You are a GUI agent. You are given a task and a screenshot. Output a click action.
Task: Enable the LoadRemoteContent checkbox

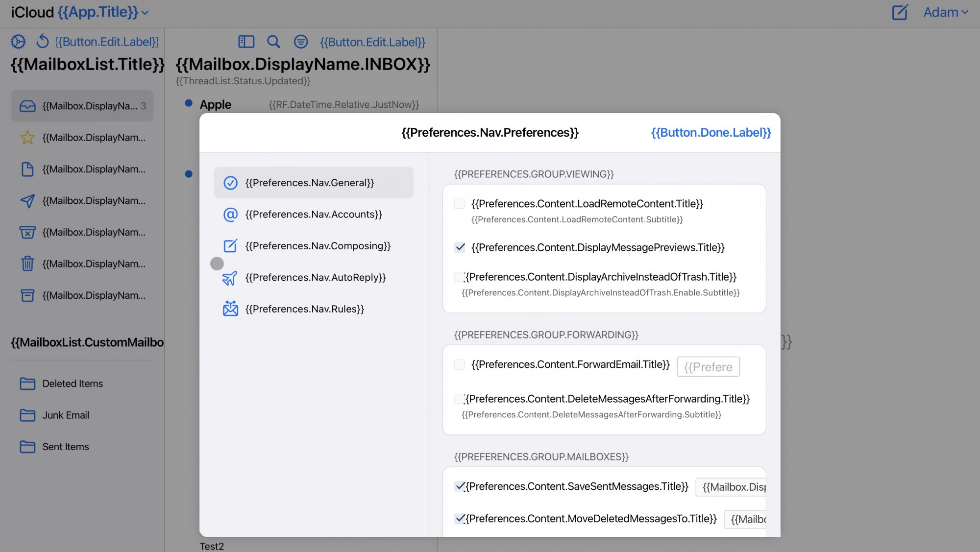click(460, 204)
